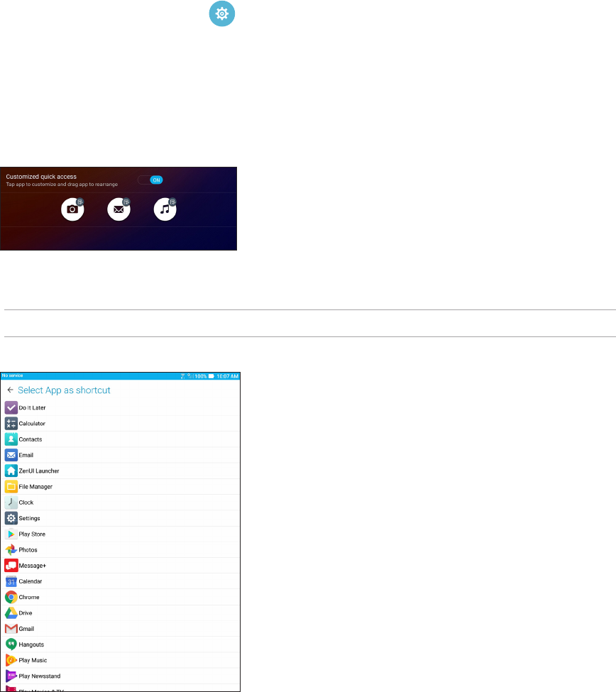Click the 'Email' row text

pyautogui.click(x=26, y=455)
